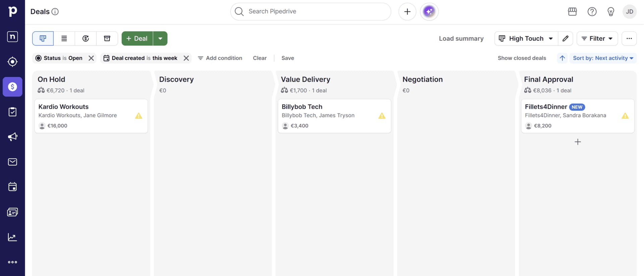Click the Fillets4Dinner warning triangle icon
The image size is (644, 276).
point(625,116)
